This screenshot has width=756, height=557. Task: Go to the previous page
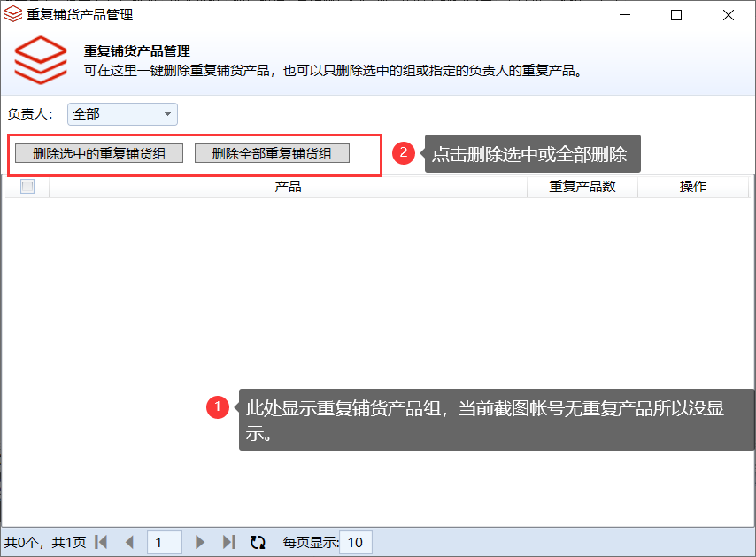[130, 542]
